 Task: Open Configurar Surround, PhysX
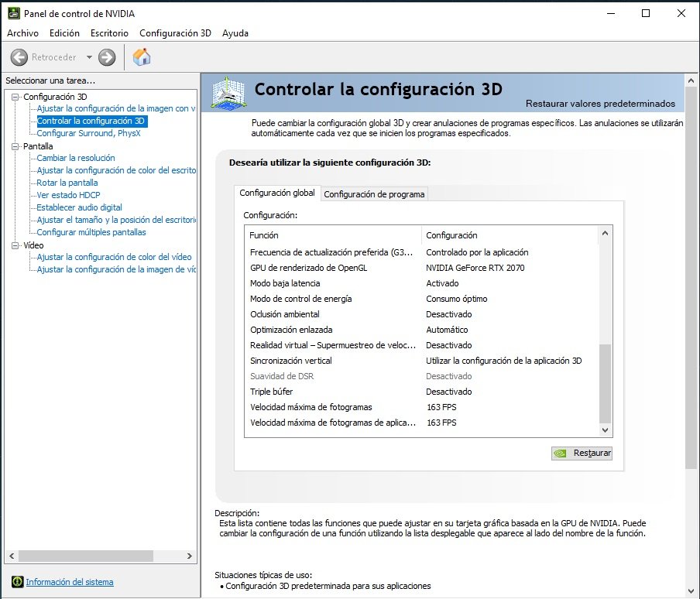[x=88, y=133]
